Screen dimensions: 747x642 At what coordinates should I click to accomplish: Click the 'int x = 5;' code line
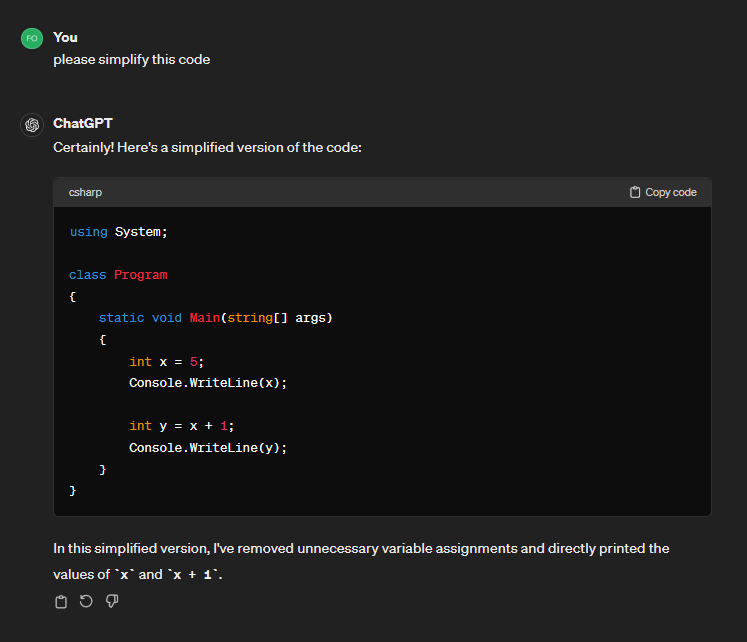(166, 362)
